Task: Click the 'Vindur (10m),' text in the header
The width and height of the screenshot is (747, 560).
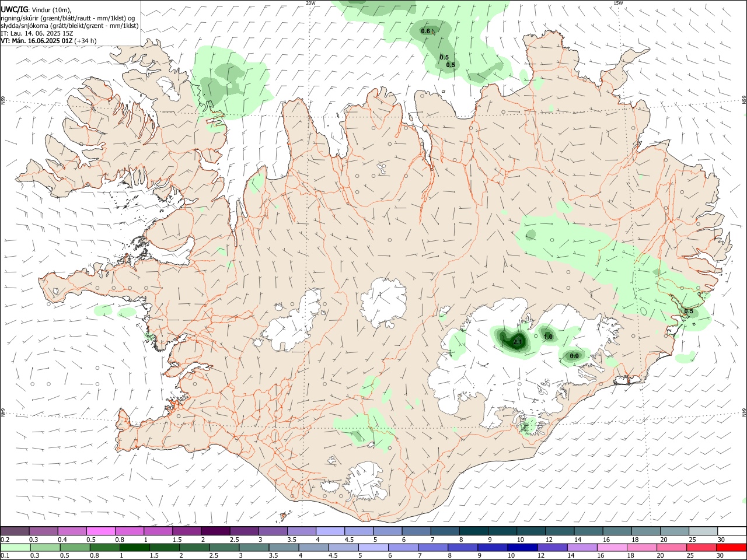Action: tap(51, 10)
